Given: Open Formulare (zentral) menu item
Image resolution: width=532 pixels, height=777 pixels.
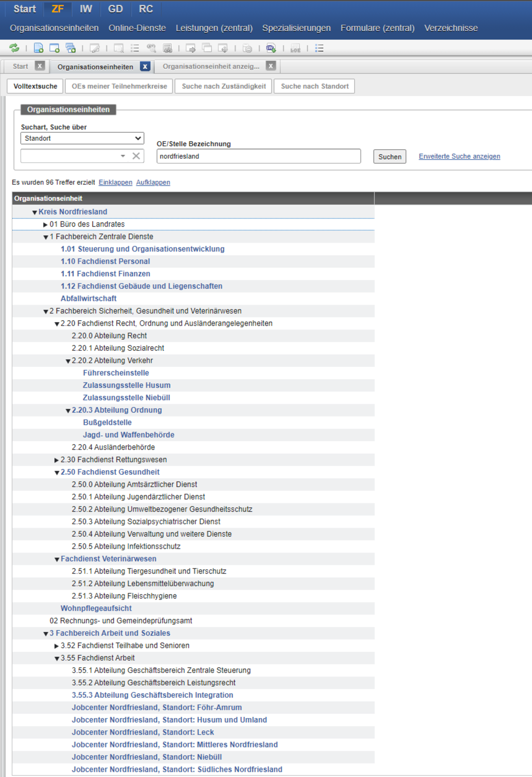Looking at the screenshot, I should (377, 28).
